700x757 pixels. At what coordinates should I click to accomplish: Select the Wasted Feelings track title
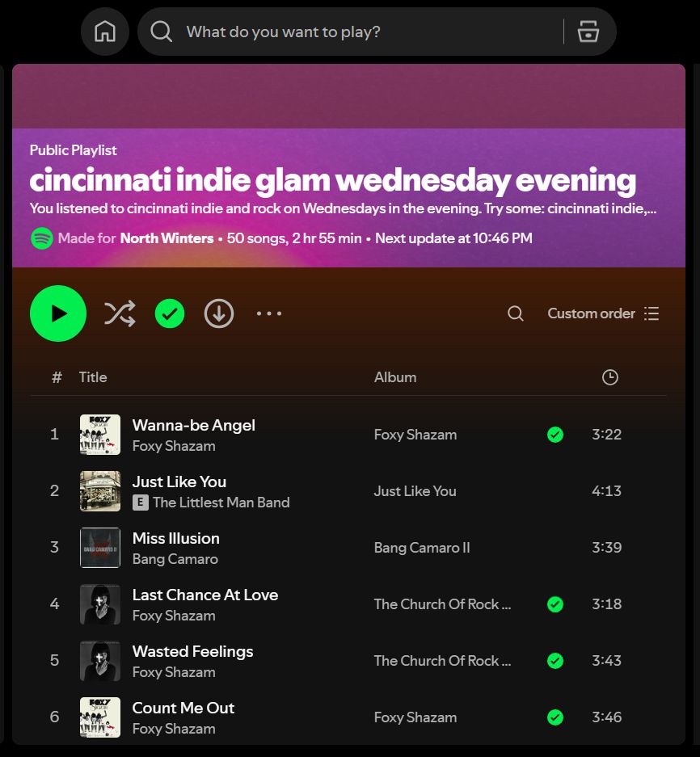[x=192, y=651]
